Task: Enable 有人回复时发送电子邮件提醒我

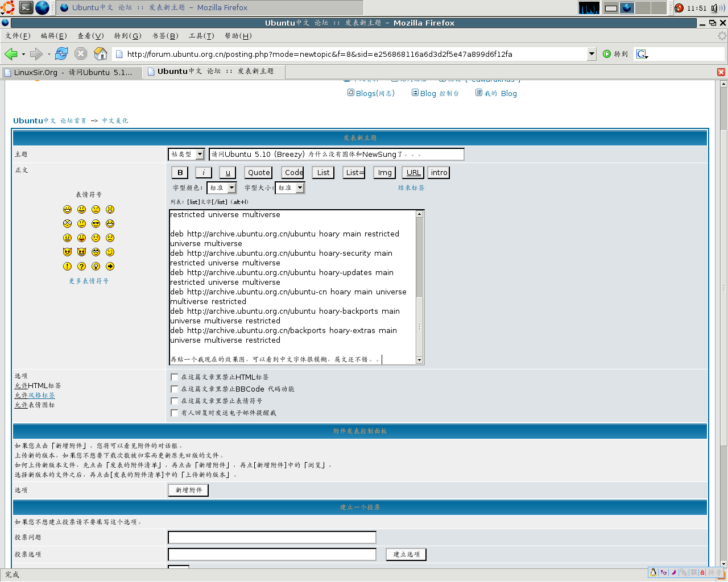Action: [175, 413]
